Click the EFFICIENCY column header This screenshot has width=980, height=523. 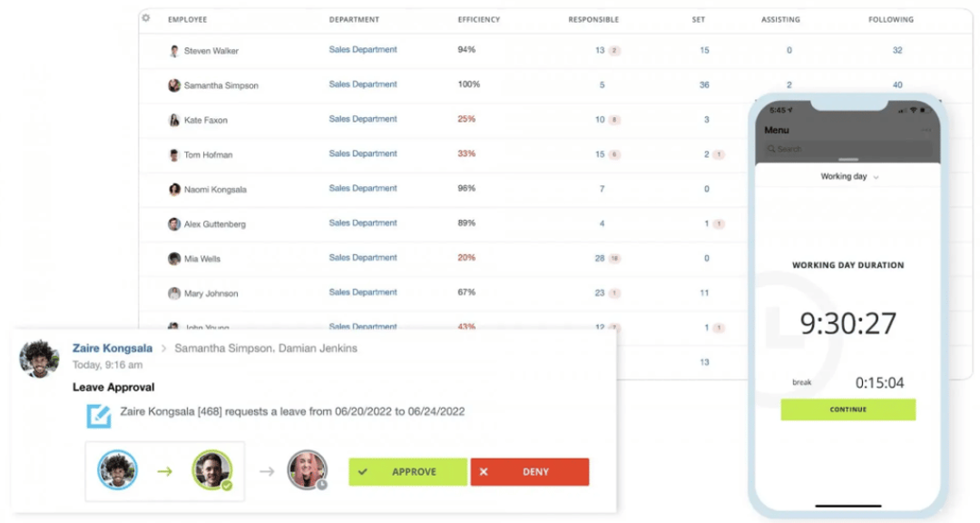pyautogui.click(x=479, y=18)
